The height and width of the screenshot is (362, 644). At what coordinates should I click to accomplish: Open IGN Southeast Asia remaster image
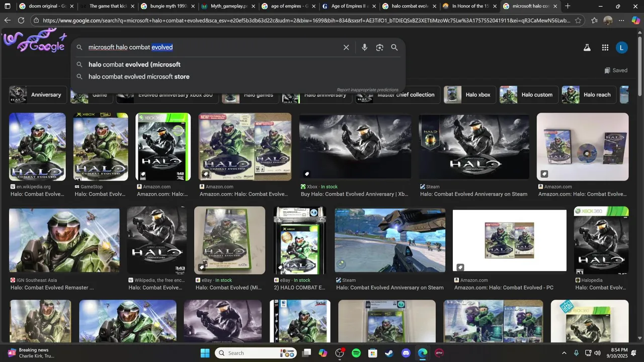(x=64, y=240)
